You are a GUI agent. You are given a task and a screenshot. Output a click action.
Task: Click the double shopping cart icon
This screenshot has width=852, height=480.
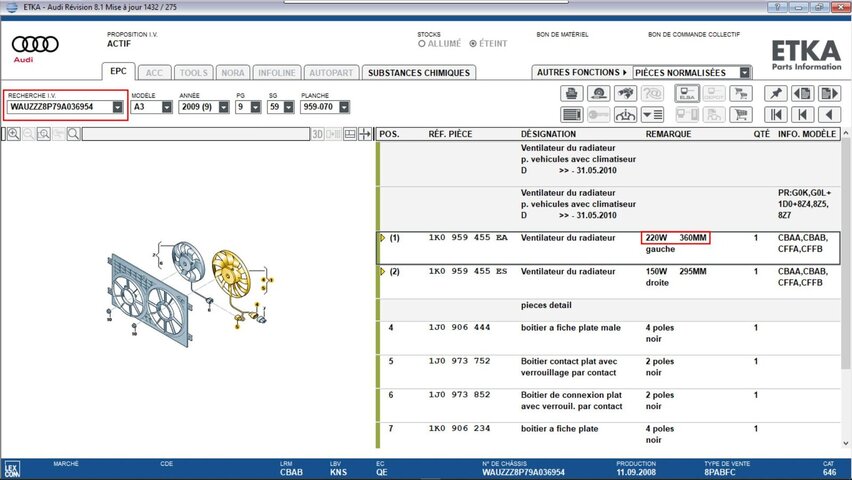[x=741, y=93]
